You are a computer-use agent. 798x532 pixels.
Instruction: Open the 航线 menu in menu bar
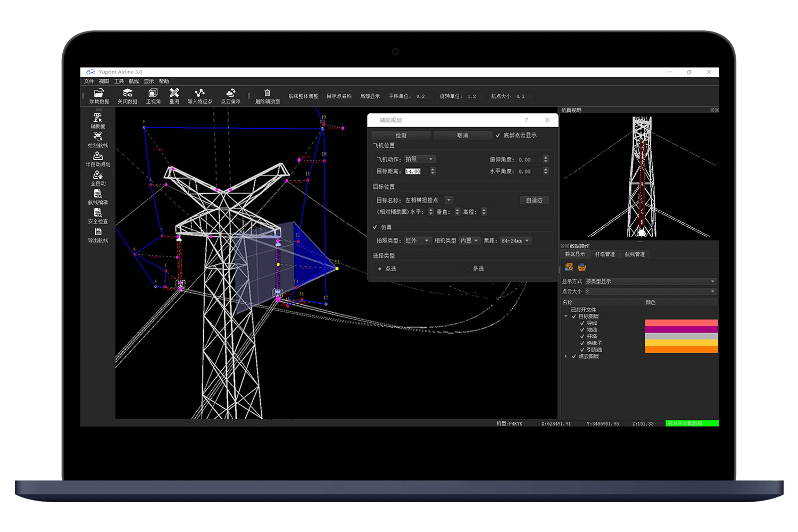134,81
